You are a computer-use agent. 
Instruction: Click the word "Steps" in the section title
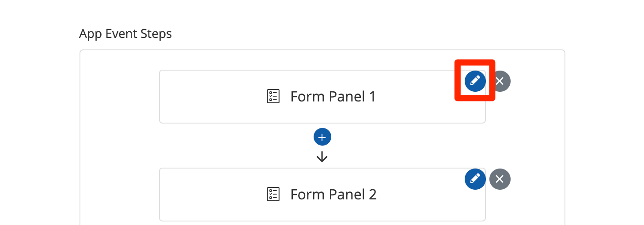coord(156,34)
